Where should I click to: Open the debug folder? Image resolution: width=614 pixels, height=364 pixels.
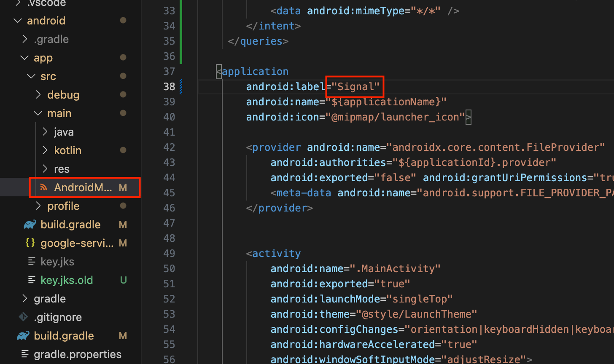point(63,95)
